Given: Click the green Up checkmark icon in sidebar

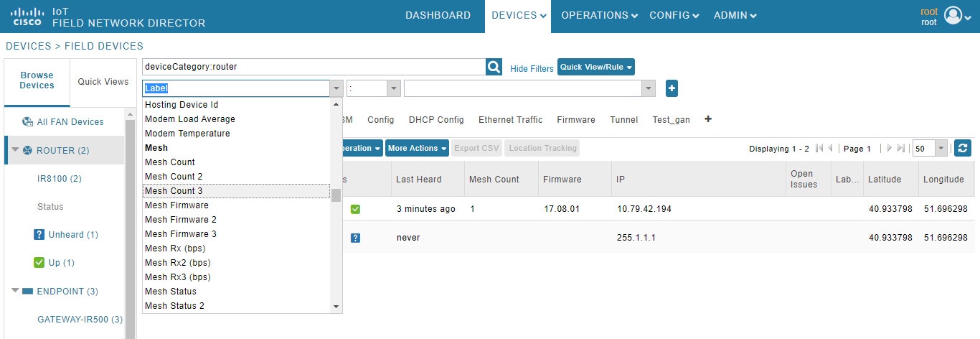Looking at the screenshot, I should point(39,262).
